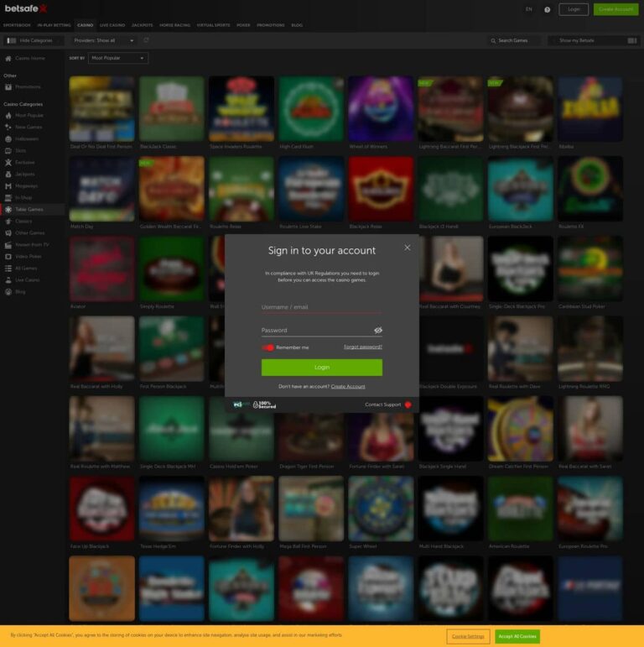This screenshot has height=647, width=644.
Task: Open the Face Up Blackjack thumbnail
Action: click(x=101, y=509)
